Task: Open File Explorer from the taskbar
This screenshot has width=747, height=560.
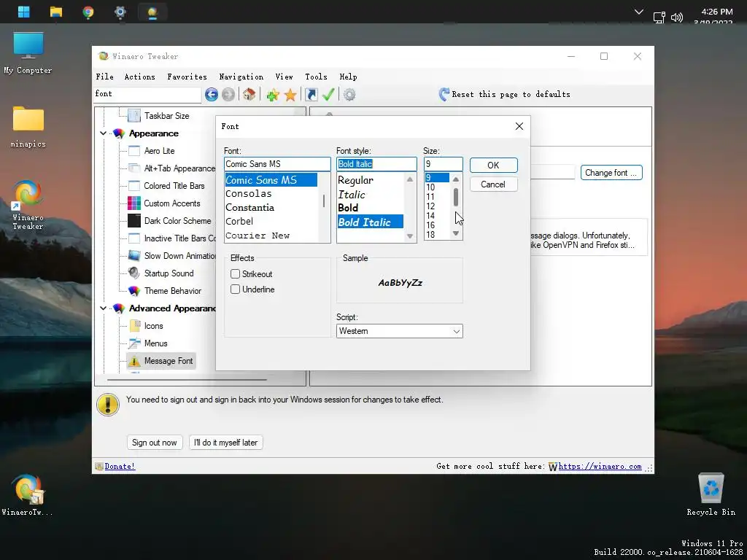Action: pyautogui.click(x=55, y=12)
